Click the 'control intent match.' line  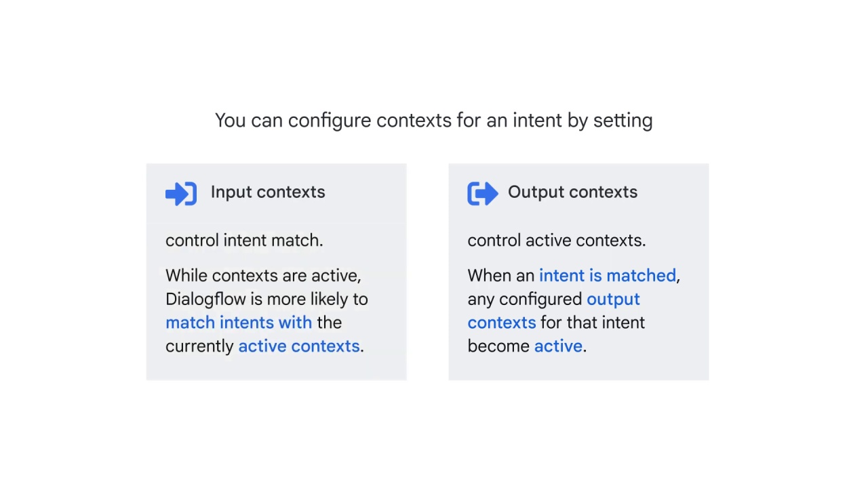click(244, 241)
